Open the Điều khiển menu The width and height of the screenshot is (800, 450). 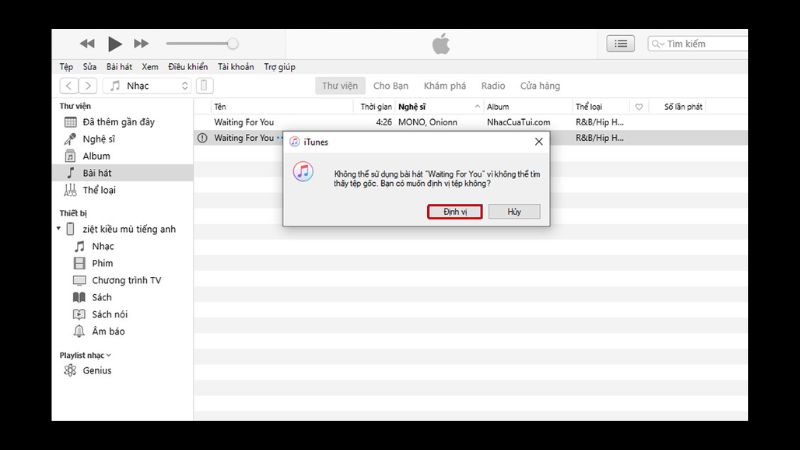click(188, 67)
